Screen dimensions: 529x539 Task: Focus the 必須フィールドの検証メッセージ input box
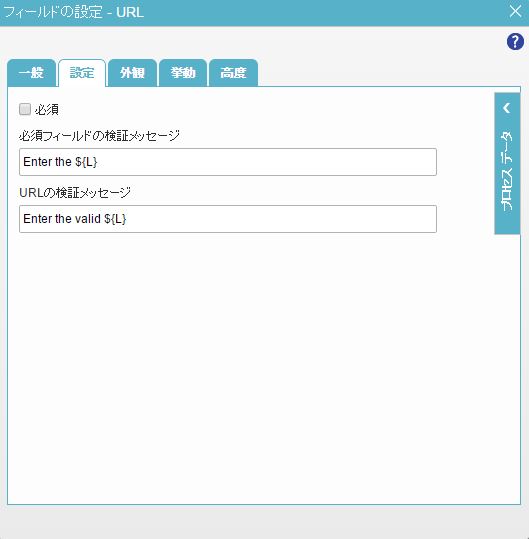[228, 162]
